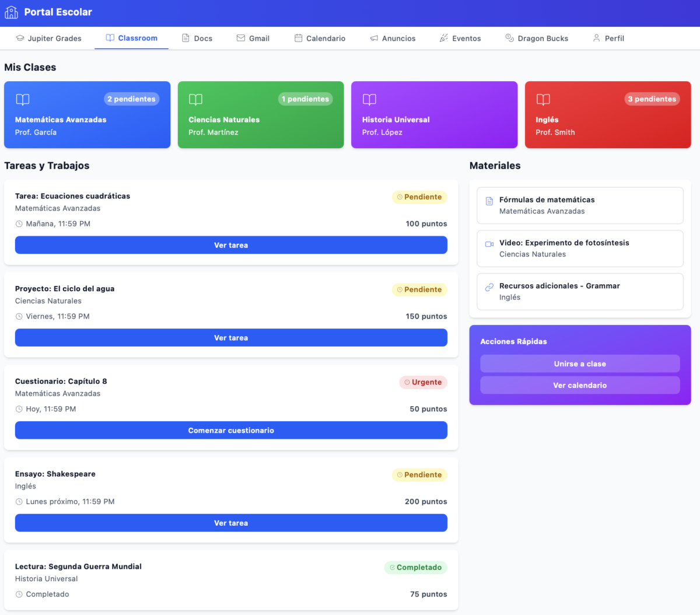Start the Capítulo 8 quiz with Comenzar cuestionario

231,430
